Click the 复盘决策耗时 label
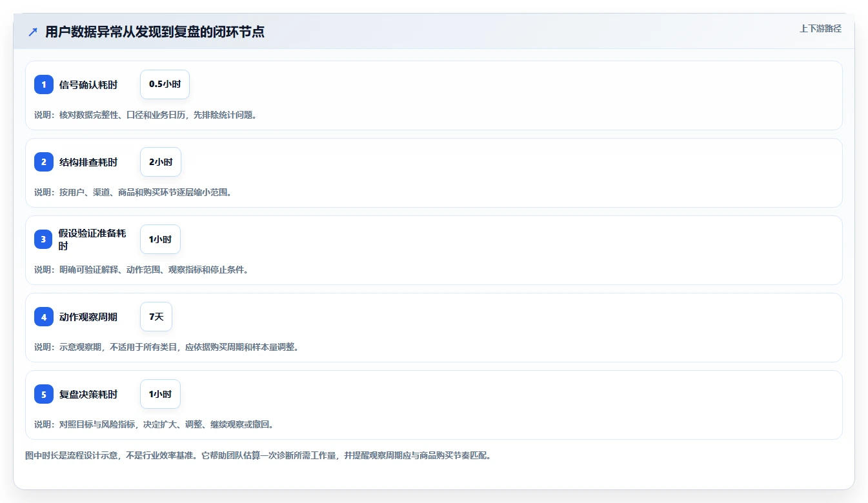868x503 pixels. click(x=88, y=394)
